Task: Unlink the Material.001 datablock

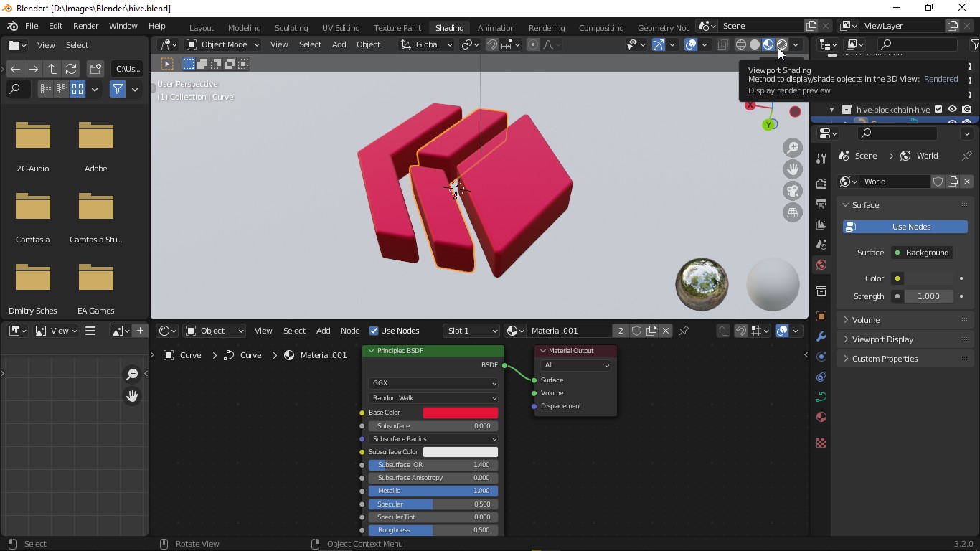Action: point(666,331)
